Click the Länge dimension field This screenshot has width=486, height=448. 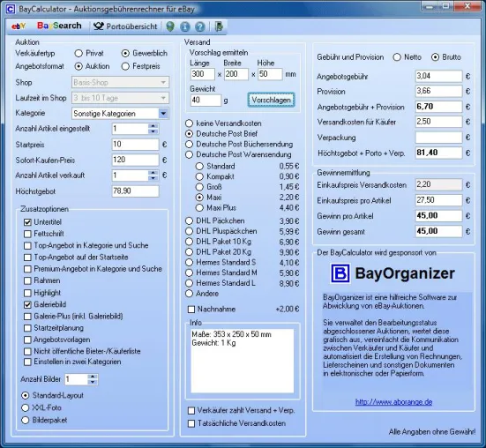pyautogui.click(x=202, y=74)
